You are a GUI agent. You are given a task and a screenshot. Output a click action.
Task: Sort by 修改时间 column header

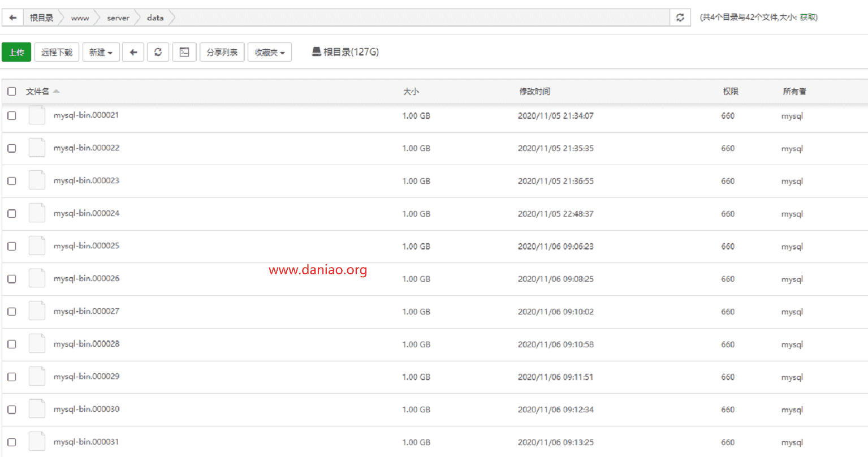point(535,91)
